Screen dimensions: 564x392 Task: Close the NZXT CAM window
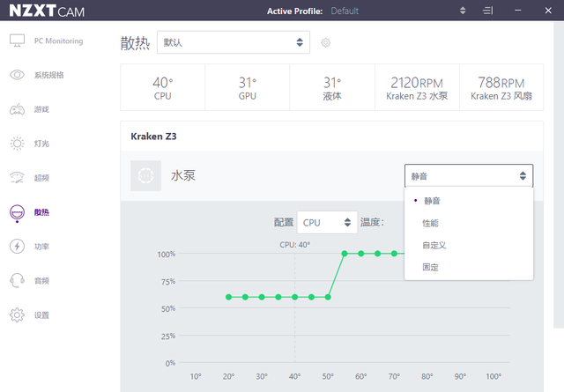tap(548, 11)
